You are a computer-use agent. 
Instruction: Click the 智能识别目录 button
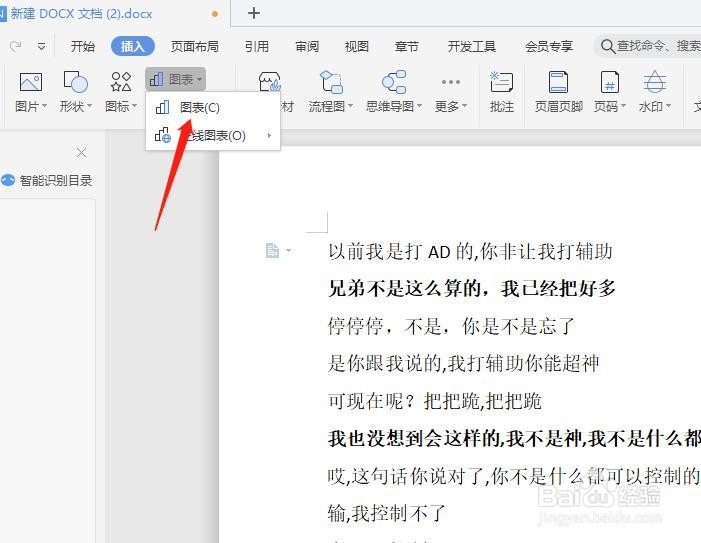click(46, 180)
